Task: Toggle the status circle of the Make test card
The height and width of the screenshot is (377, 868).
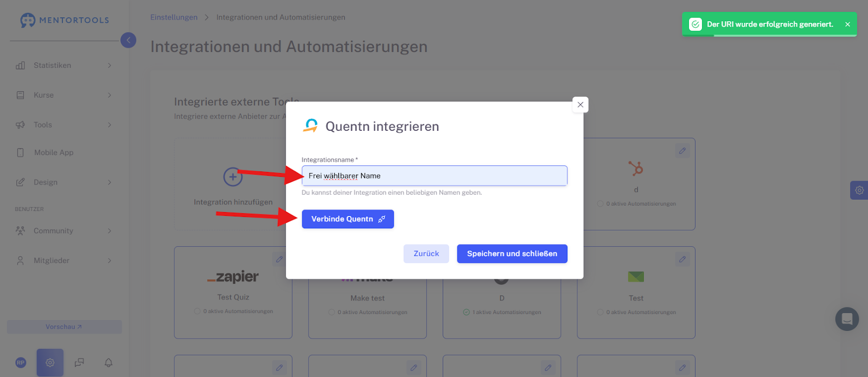Action: tap(331, 312)
